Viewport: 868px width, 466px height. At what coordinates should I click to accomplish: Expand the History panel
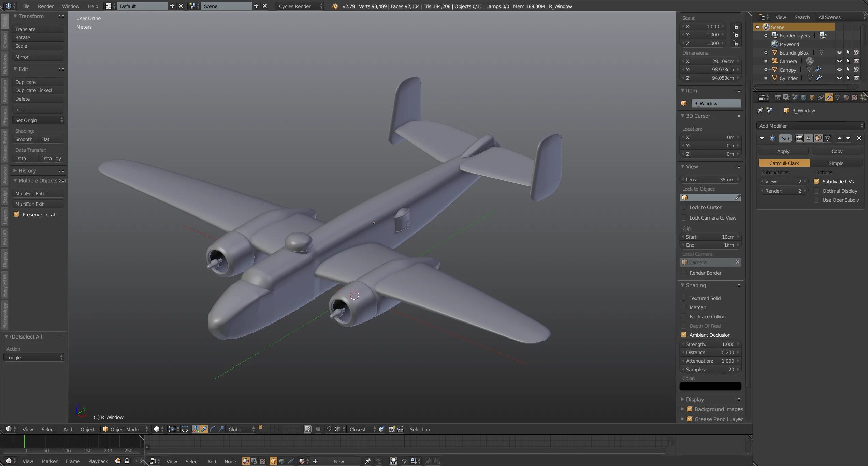(x=27, y=171)
